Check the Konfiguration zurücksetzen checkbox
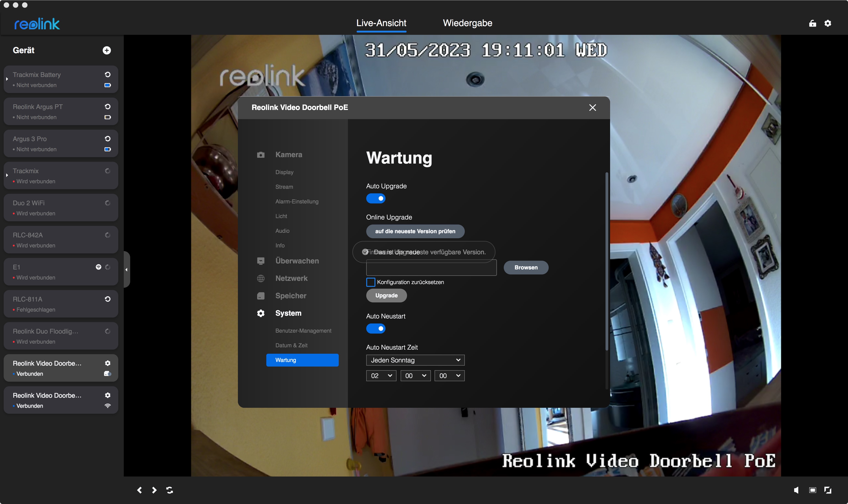 point(371,282)
